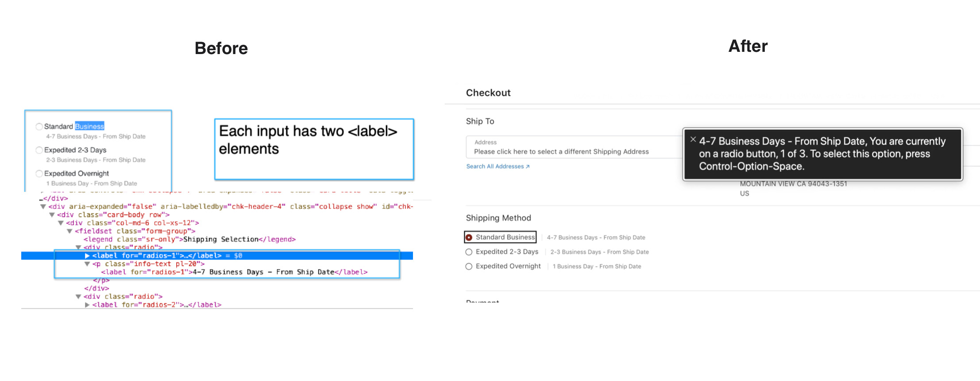980x381 pixels.
Task: Expand the highlighted label for="radios-1" node
Action: [87, 256]
